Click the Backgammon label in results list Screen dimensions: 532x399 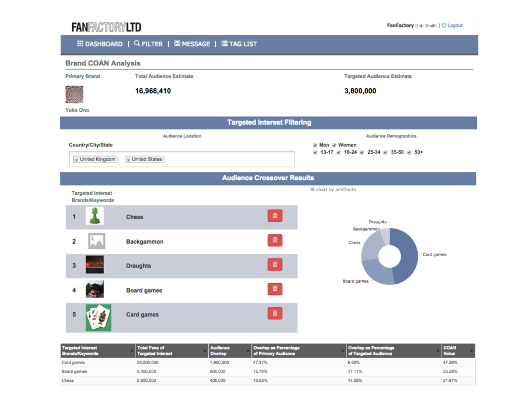click(145, 242)
